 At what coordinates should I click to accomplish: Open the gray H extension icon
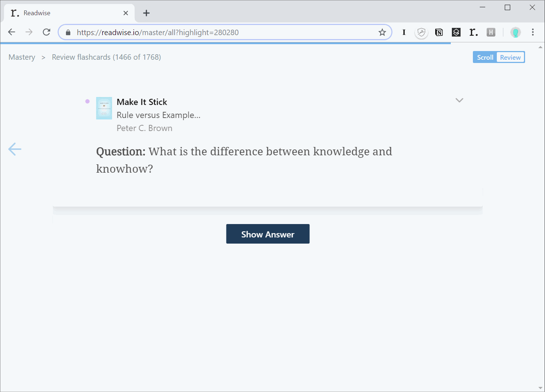pos(491,32)
